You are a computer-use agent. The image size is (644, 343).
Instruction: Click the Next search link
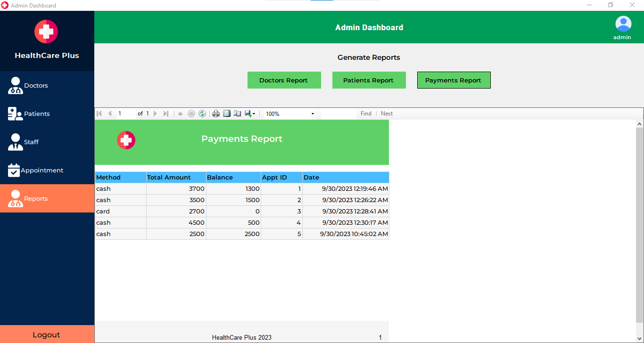coord(387,114)
